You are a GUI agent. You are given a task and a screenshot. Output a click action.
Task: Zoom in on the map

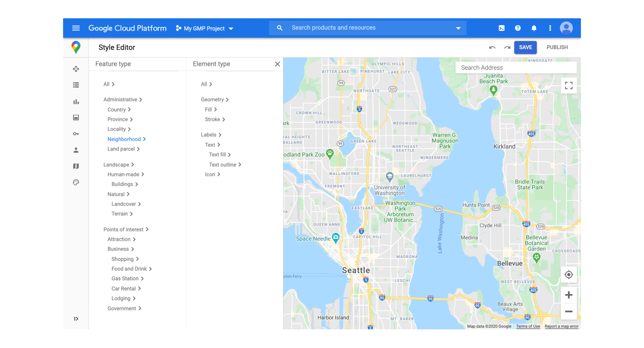pos(569,295)
